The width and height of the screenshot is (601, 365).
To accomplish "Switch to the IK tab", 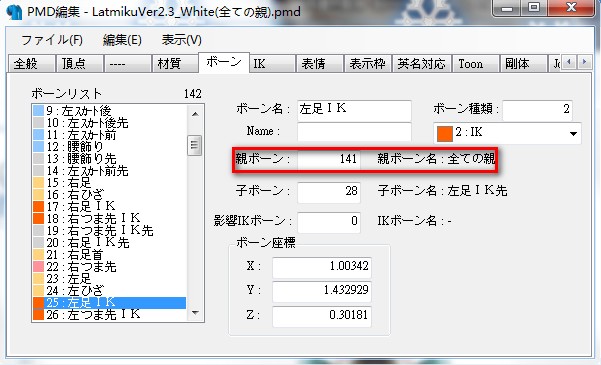I will (x=272, y=63).
